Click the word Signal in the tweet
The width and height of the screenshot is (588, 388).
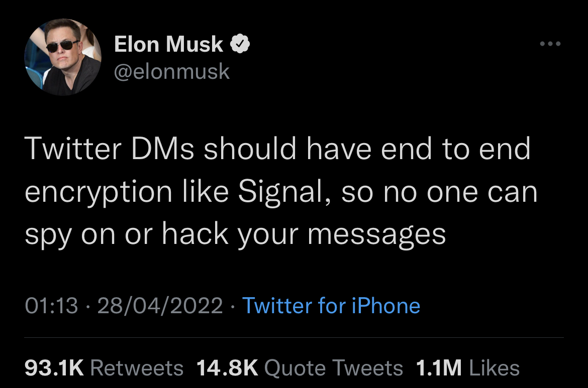tap(283, 192)
